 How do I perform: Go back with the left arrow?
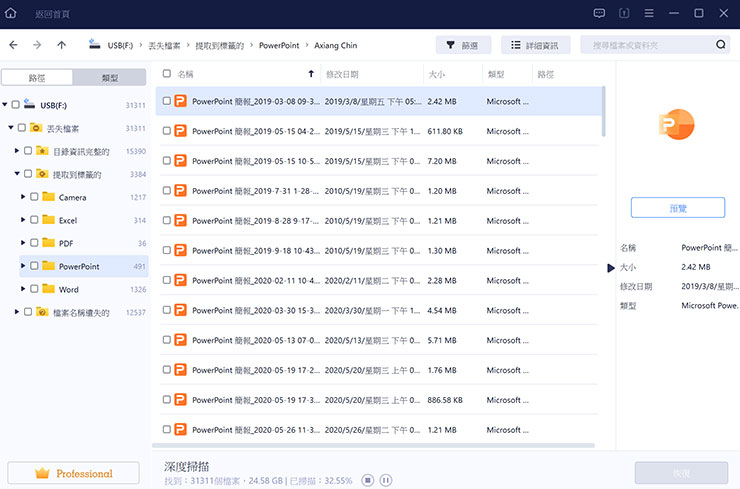coord(14,45)
